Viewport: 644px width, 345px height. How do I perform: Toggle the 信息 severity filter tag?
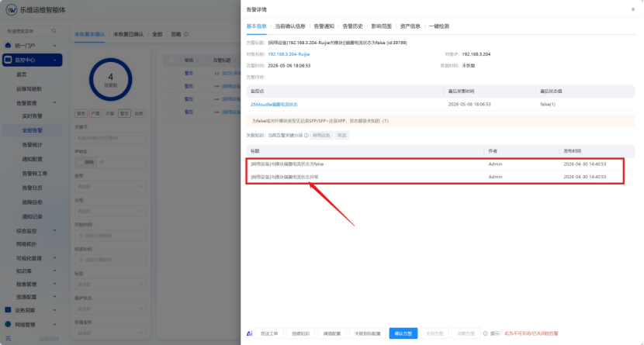(x=139, y=113)
